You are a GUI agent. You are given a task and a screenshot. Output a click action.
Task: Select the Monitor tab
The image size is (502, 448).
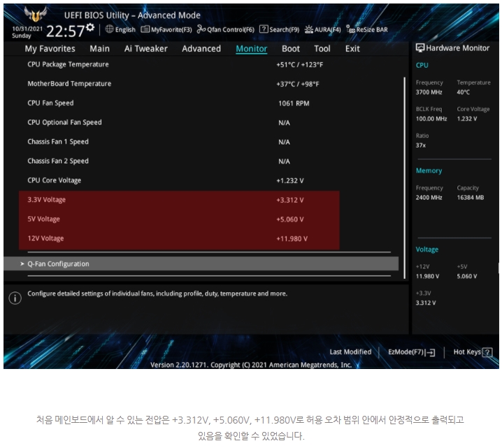251,49
